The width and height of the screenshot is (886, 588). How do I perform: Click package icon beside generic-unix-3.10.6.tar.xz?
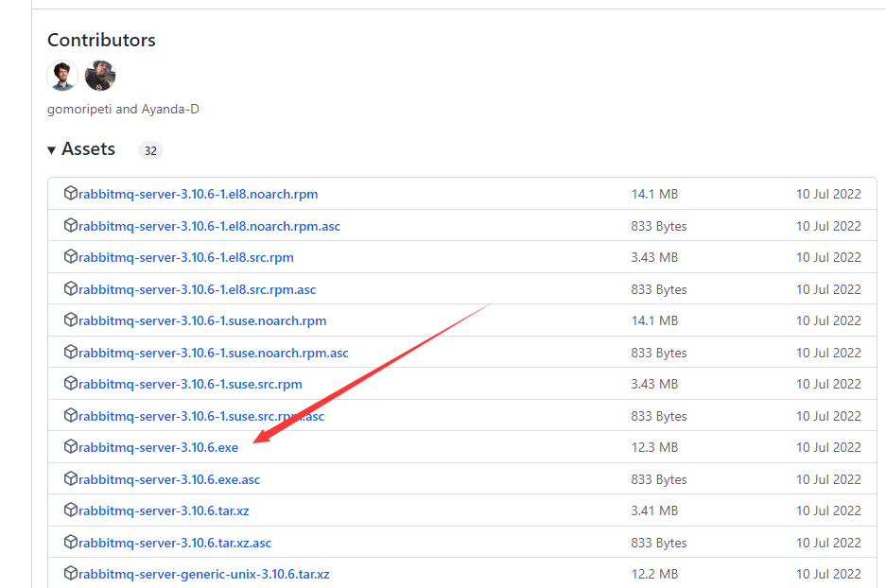(x=71, y=573)
